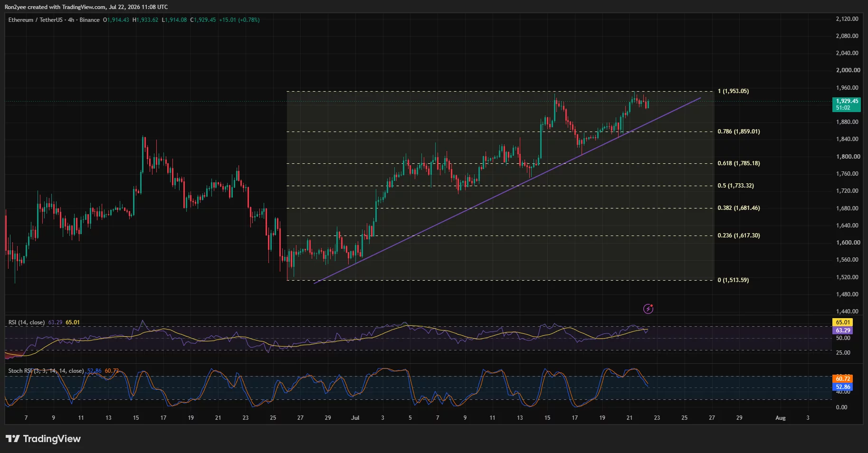Click the 1,880.00 price axis label
868x453 pixels.
click(847, 122)
